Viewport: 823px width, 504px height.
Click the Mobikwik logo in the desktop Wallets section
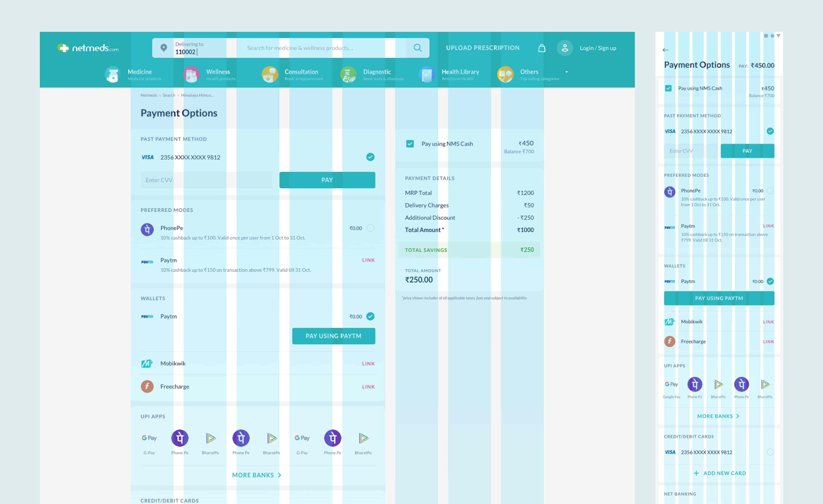147,363
